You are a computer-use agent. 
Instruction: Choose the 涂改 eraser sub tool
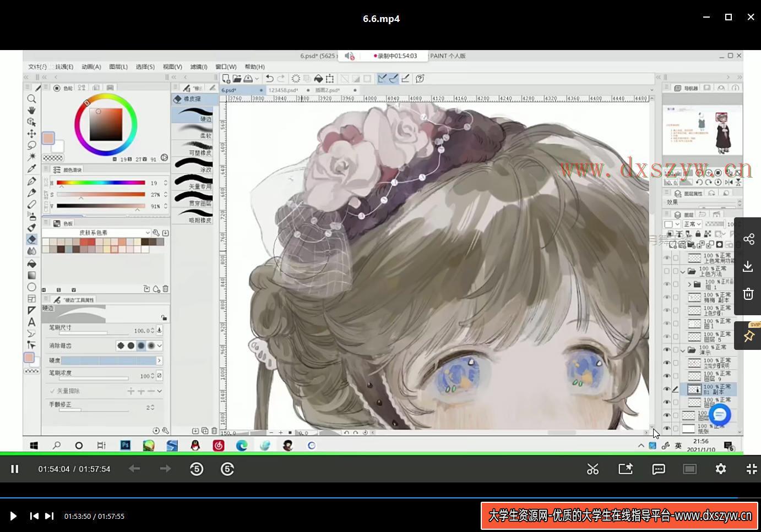point(192,165)
